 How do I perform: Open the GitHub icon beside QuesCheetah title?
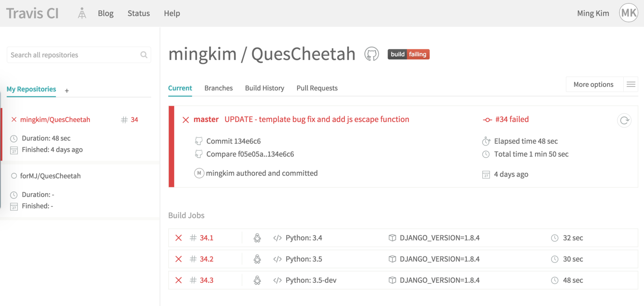point(372,54)
